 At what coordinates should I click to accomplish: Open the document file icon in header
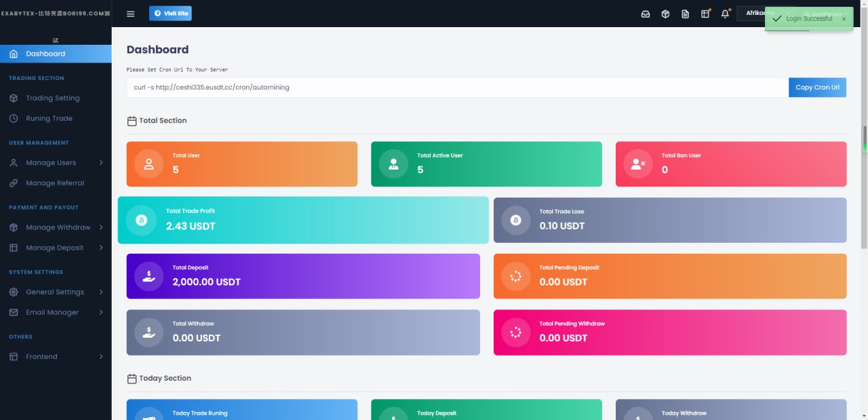686,14
